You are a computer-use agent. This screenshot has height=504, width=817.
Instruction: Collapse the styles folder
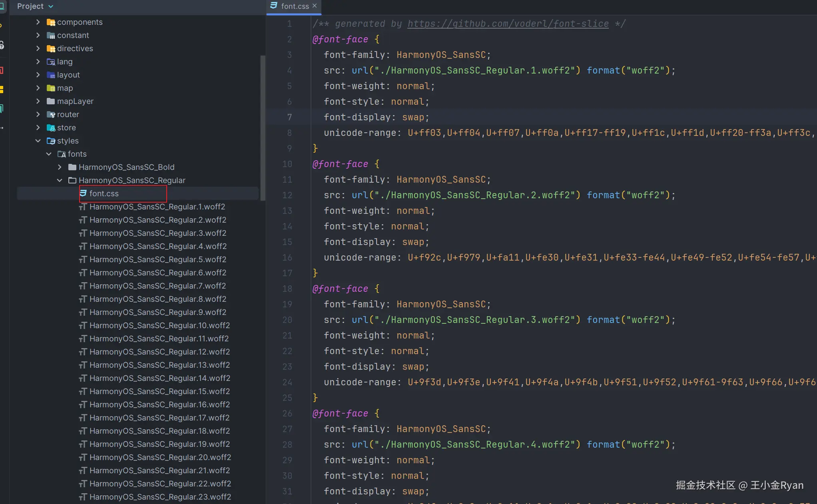[x=38, y=141]
